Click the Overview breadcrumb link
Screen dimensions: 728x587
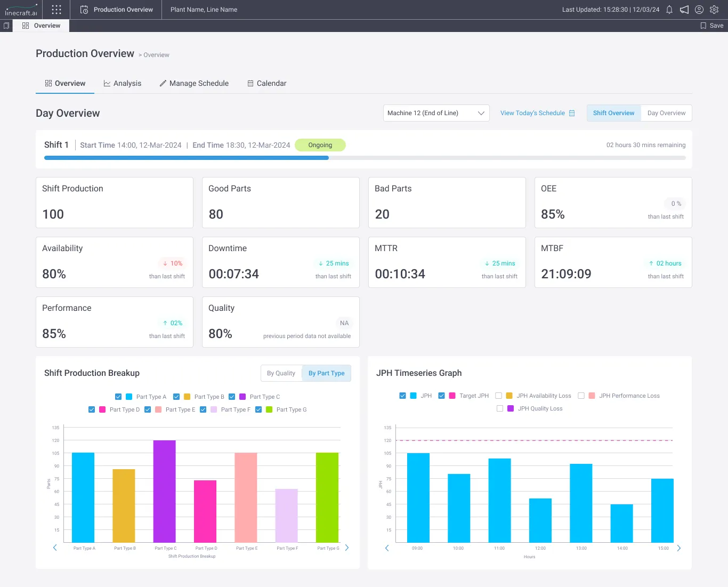click(x=156, y=55)
